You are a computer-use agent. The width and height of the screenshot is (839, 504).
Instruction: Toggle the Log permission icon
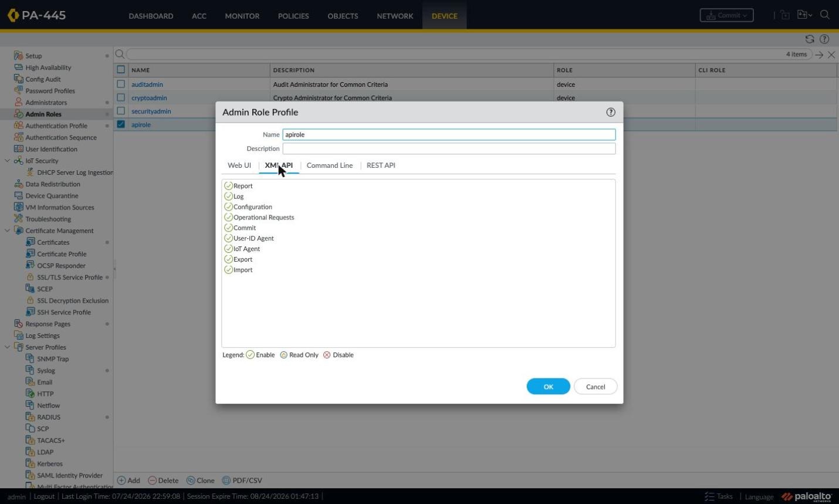point(229,197)
